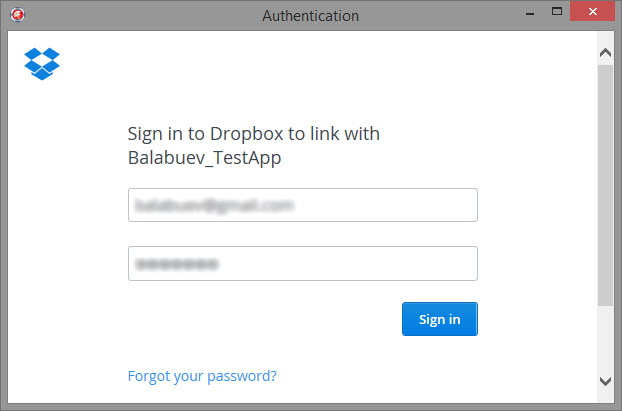Screen dimensions: 622x411
Task: Click empty title bar area beside app icon
Action: (x=139, y=15)
